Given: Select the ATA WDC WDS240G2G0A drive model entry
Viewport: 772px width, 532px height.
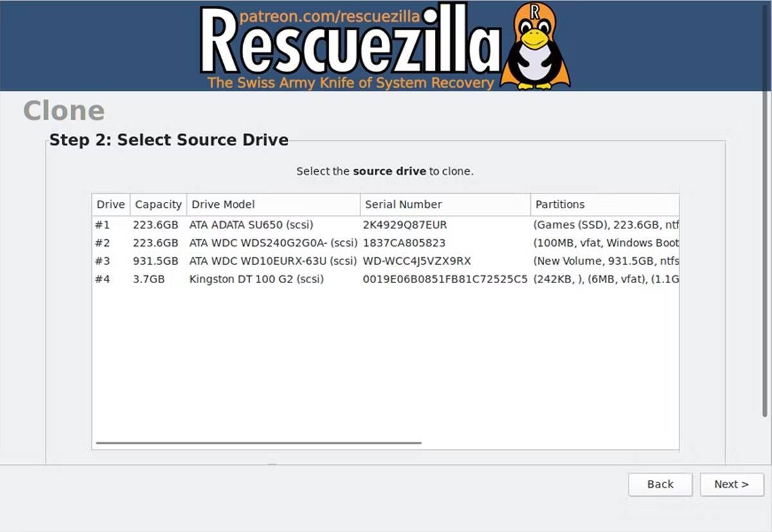Looking at the screenshot, I should (x=273, y=243).
